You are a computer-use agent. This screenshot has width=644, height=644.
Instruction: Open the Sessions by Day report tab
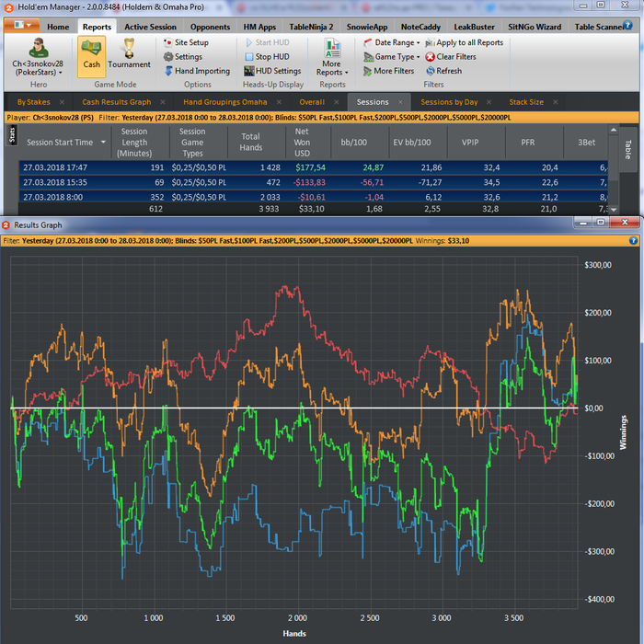[449, 102]
